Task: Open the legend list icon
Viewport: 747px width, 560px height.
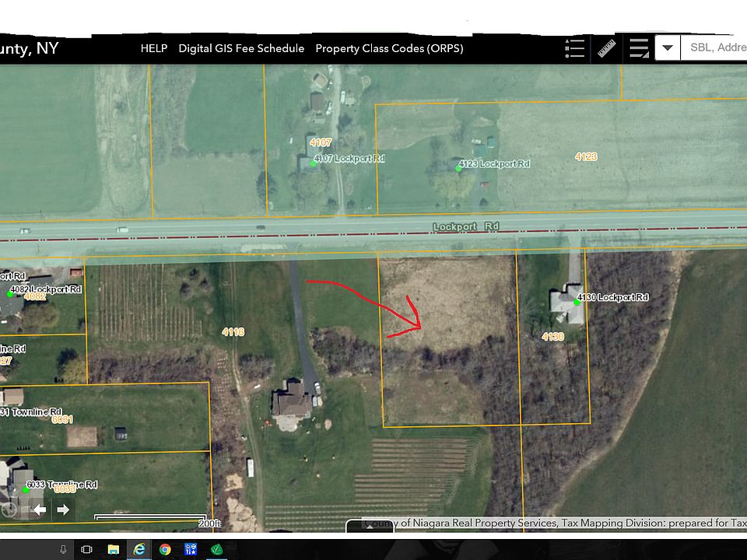Action: pyautogui.click(x=574, y=49)
